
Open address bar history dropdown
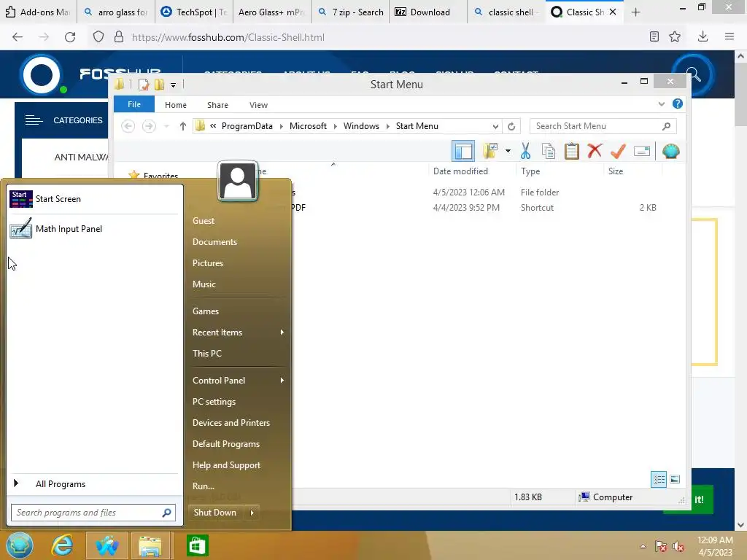point(495,126)
